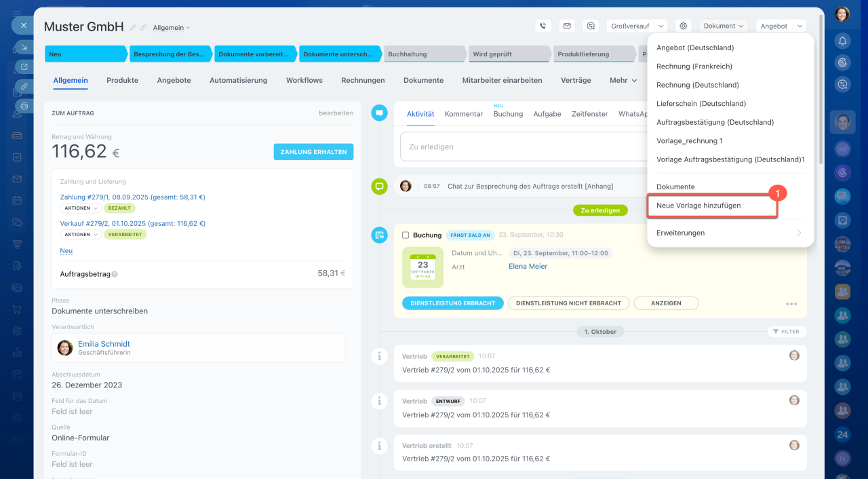Open the settings gear icon

pos(684,26)
